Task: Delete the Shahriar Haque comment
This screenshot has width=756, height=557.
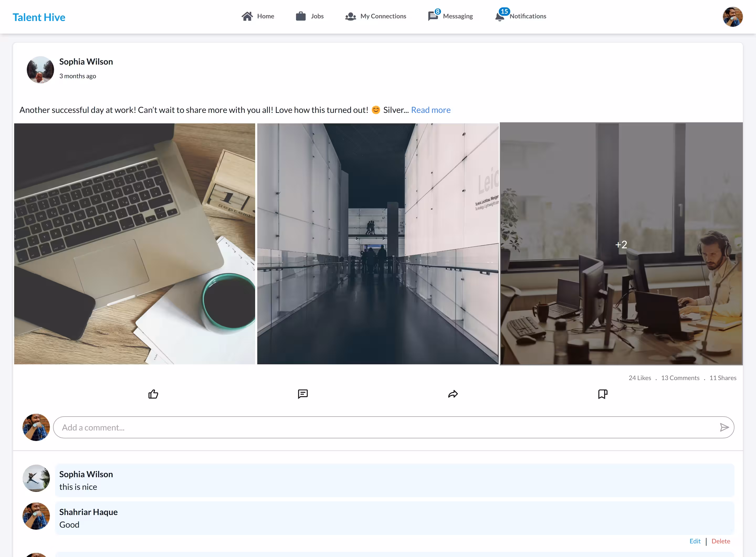Action: [x=721, y=541]
